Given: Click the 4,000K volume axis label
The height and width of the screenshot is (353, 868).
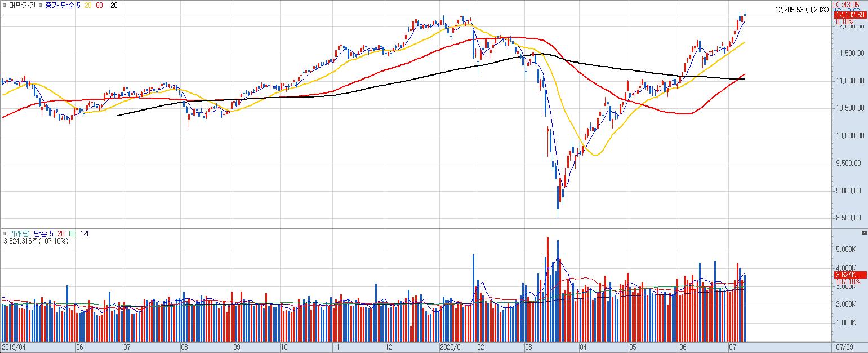Looking at the screenshot, I should click(x=846, y=268).
